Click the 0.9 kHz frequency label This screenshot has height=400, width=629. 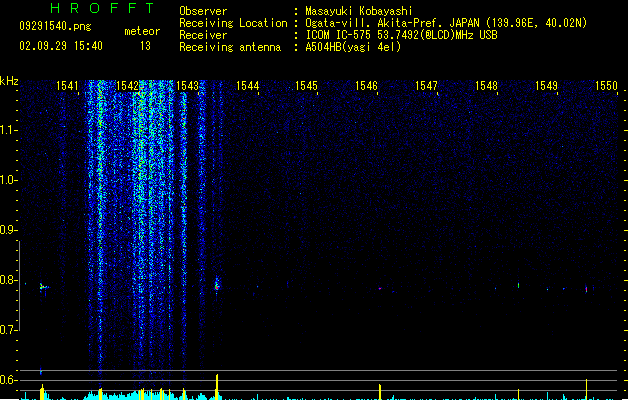coord(8,230)
